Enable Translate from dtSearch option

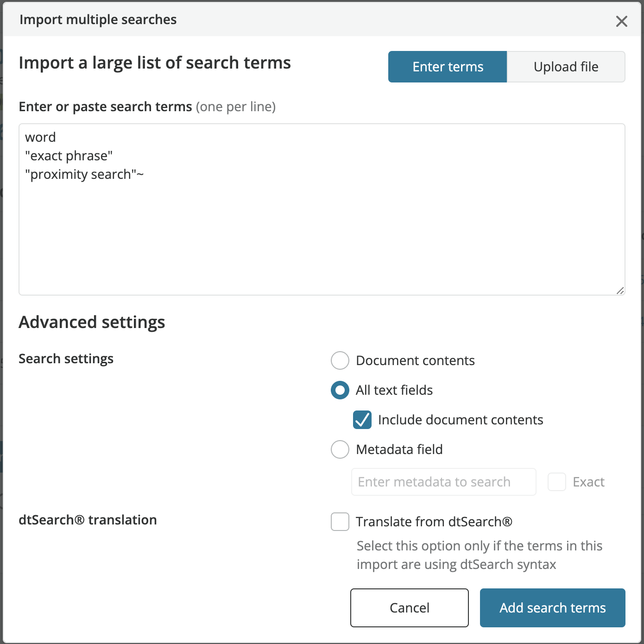click(x=340, y=522)
